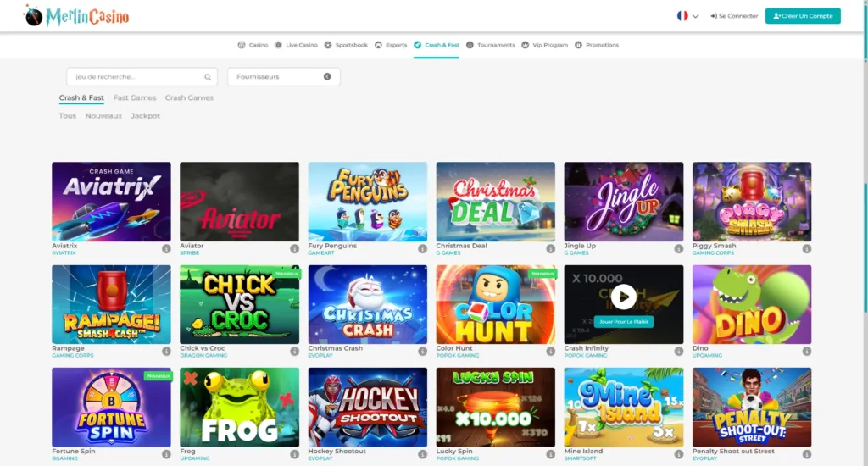Open Promotions menu item
Screen dimensions: 868x466
coord(597,45)
